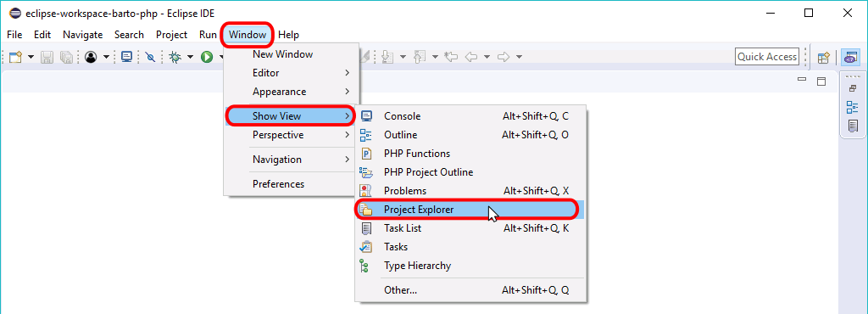
Task: Go to Last Edit Location icon
Action: click(452, 57)
